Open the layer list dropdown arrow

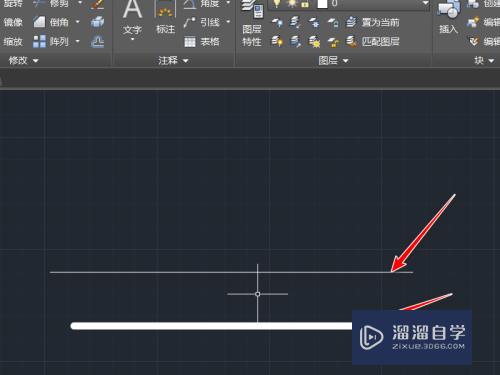point(425,3)
